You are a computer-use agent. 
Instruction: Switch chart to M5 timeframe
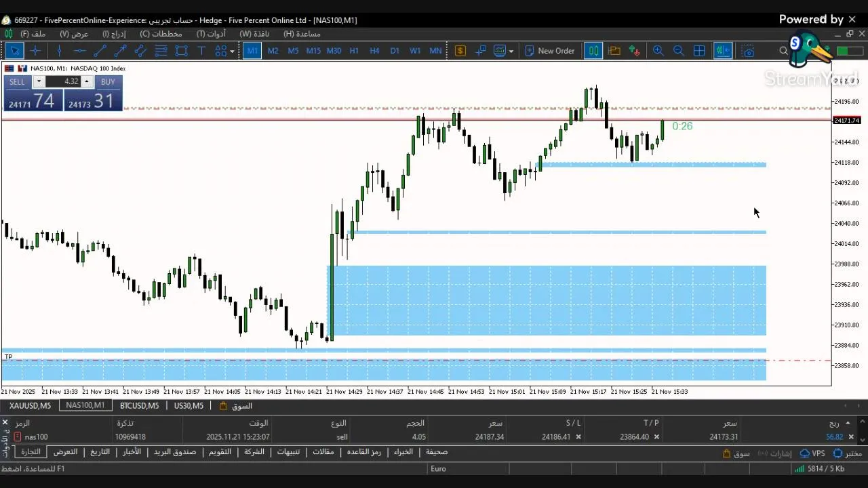tap(293, 51)
